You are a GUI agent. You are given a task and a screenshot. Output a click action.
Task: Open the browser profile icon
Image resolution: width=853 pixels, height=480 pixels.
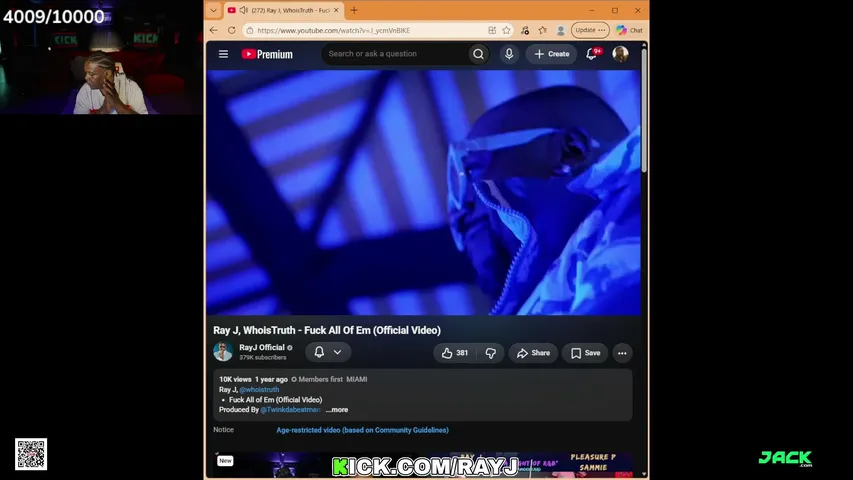click(560, 30)
